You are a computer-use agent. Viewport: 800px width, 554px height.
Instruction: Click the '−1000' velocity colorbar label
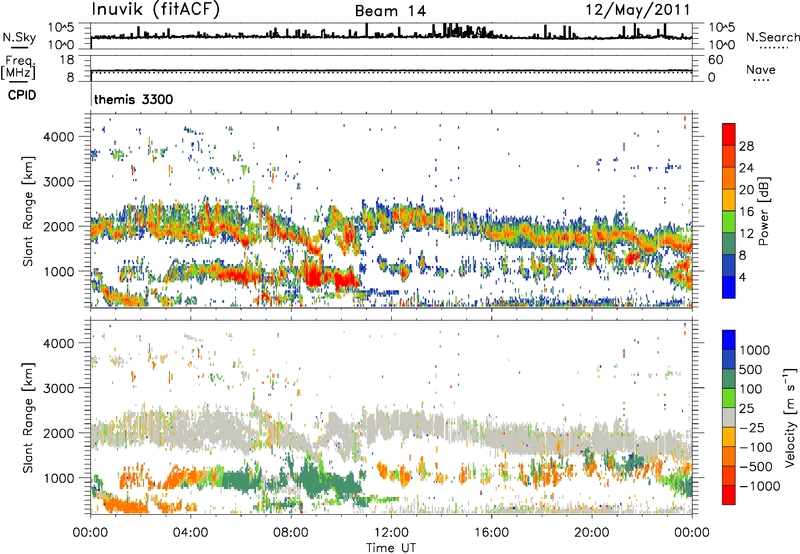[x=760, y=486]
